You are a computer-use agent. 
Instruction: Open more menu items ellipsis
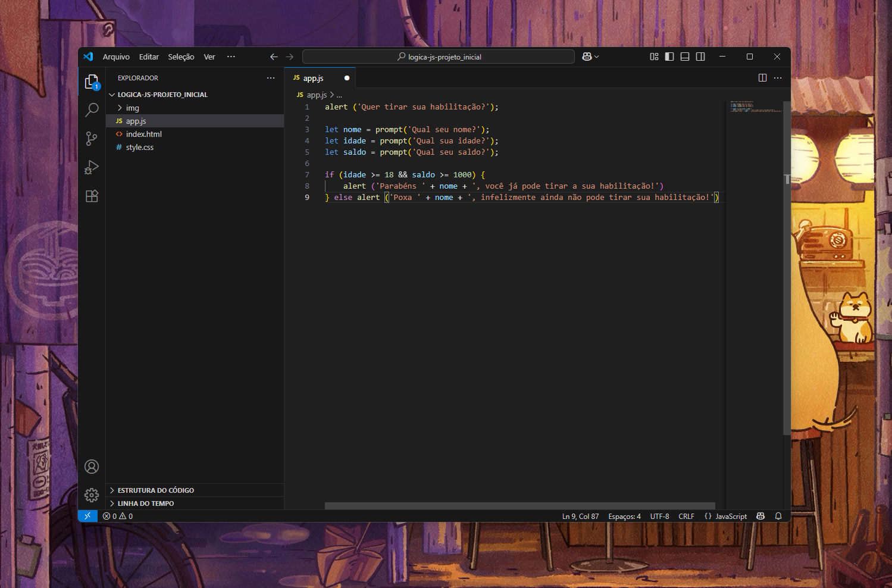[231, 57]
